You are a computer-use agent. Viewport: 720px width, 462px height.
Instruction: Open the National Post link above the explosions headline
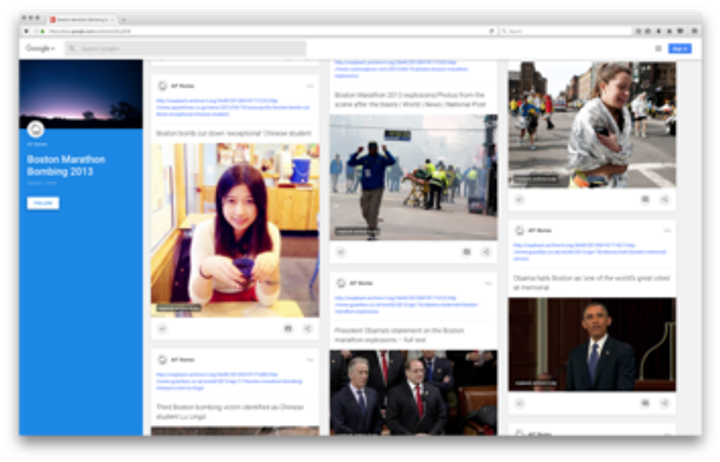[401, 68]
